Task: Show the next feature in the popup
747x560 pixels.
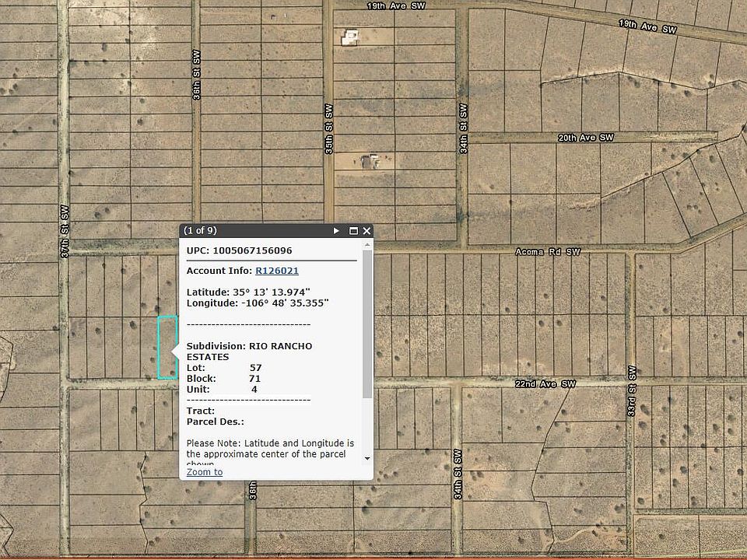Action: 336,231
